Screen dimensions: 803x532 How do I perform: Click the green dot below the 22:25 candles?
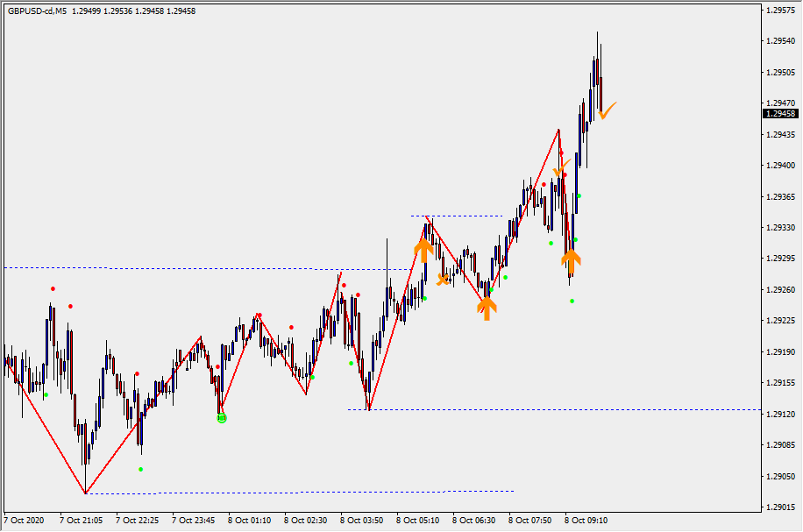pyautogui.click(x=140, y=469)
